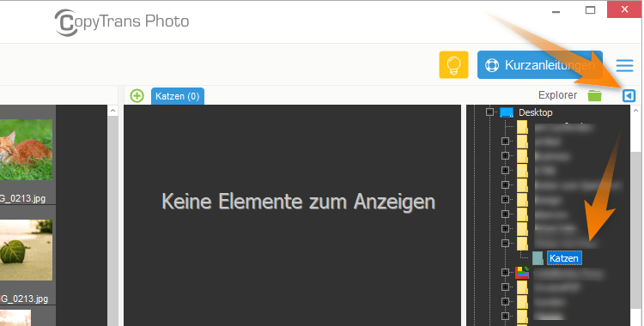The width and height of the screenshot is (644, 326).
Task: Click the green folder icon next to Explorer
Action: 594,96
